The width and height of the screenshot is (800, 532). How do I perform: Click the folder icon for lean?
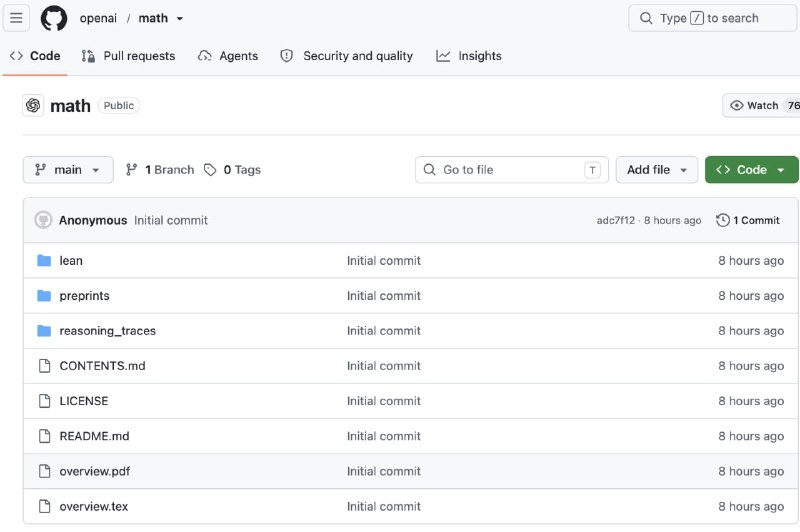pos(44,261)
